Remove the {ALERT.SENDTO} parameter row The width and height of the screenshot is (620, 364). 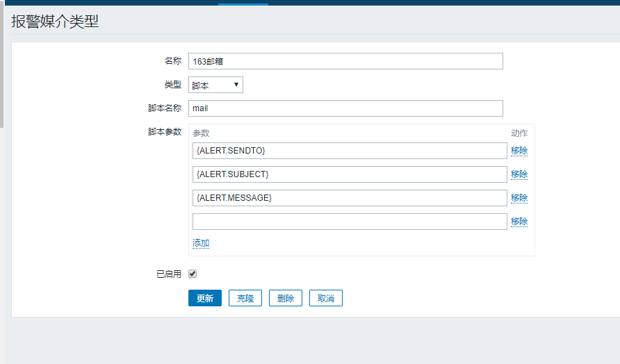coord(519,151)
